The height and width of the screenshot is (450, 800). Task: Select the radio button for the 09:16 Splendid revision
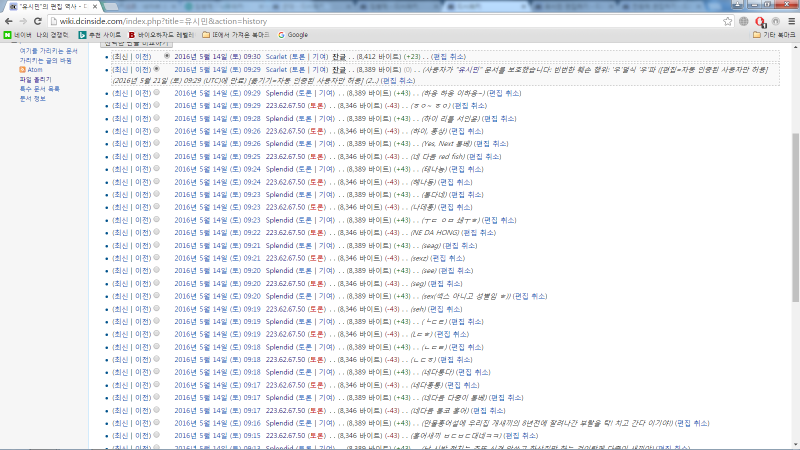click(157, 422)
